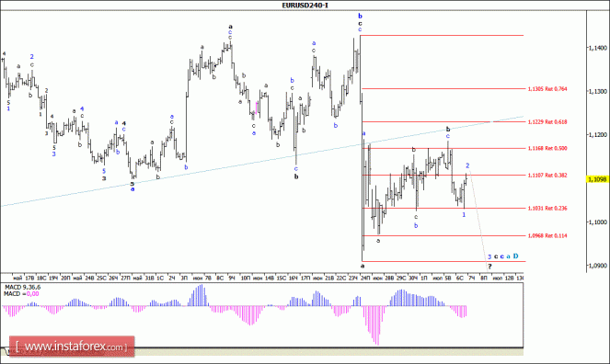Viewport: 610px width, 364px height.
Task: Select the 1,0900 tick on price axis
Action: 597,266
